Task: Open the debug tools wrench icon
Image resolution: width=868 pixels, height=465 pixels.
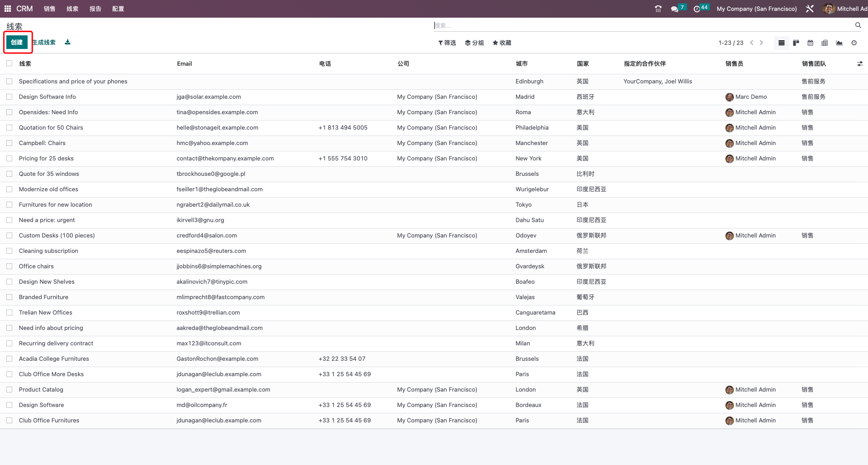Action: pos(810,9)
